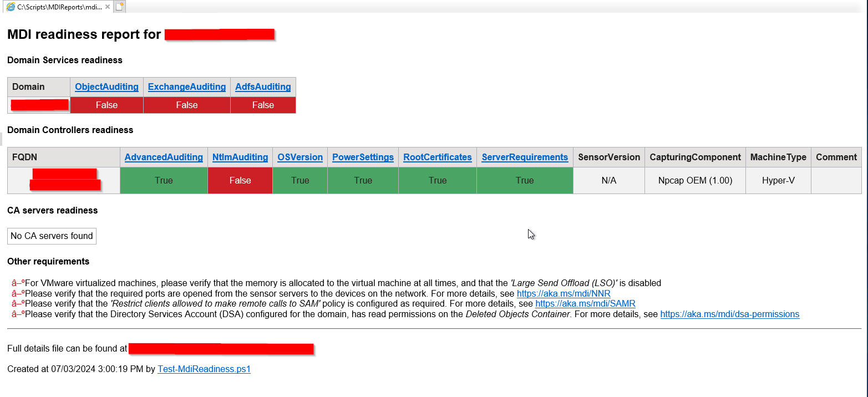Open a new browser tab
Viewport: 868px width, 397px height.
pos(119,7)
